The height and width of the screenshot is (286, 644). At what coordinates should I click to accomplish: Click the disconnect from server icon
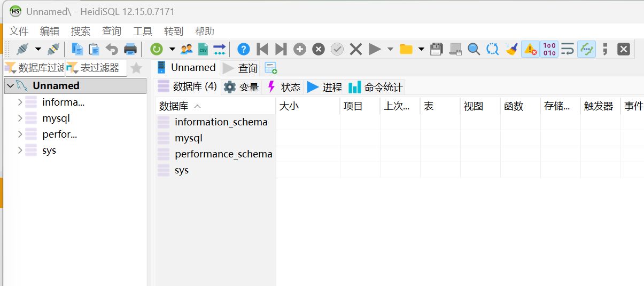[x=53, y=49]
